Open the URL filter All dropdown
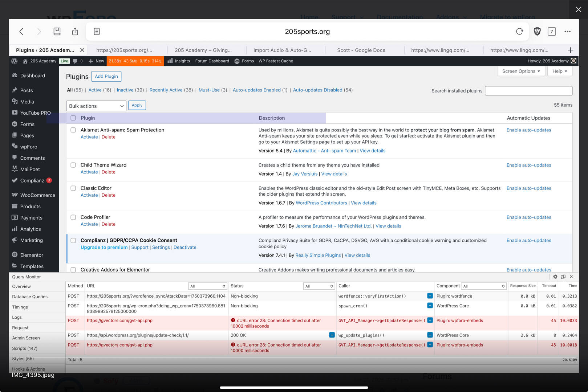The image size is (588, 392). pyautogui.click(x=208, y=286)
